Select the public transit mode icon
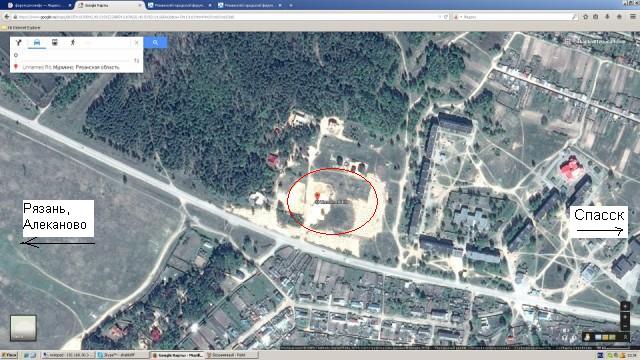This screenshot has height=360, width=640. (55, 42)
